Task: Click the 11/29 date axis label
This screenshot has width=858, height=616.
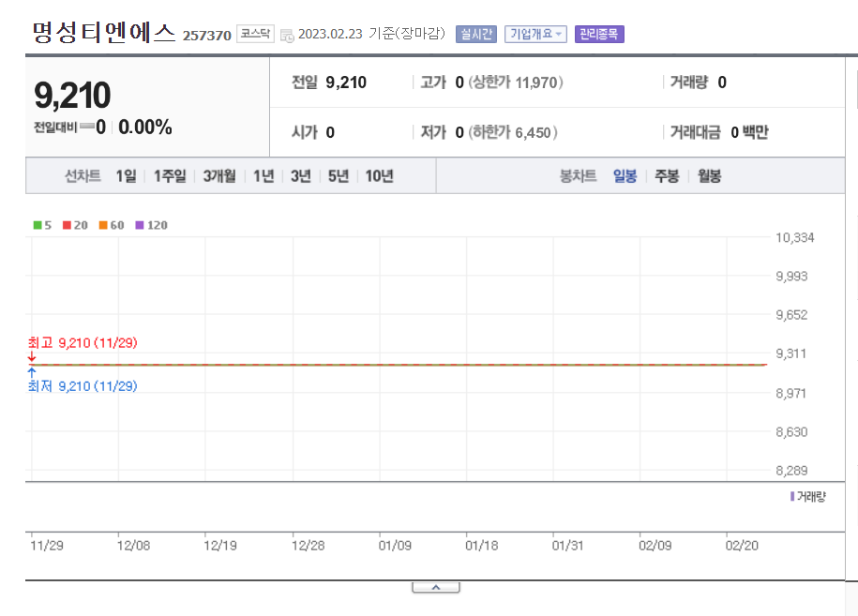Action: pyautogui.click(x=47, y=546)
